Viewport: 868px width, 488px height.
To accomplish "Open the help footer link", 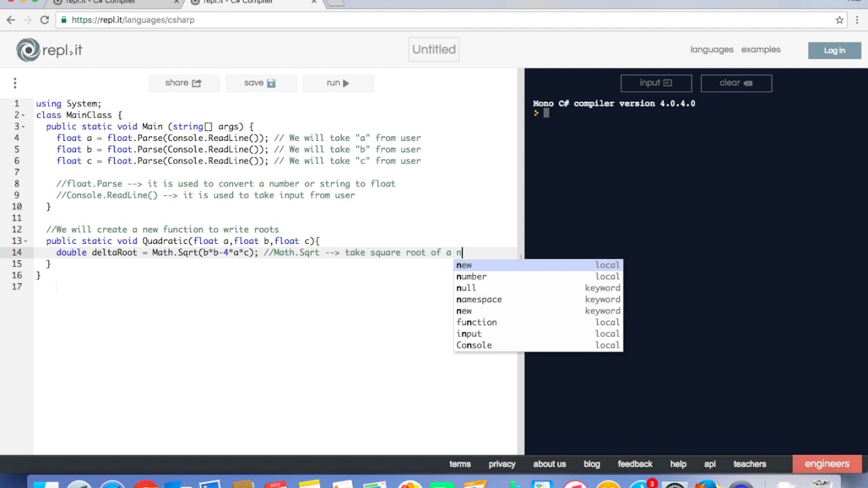I will point(678,464).
